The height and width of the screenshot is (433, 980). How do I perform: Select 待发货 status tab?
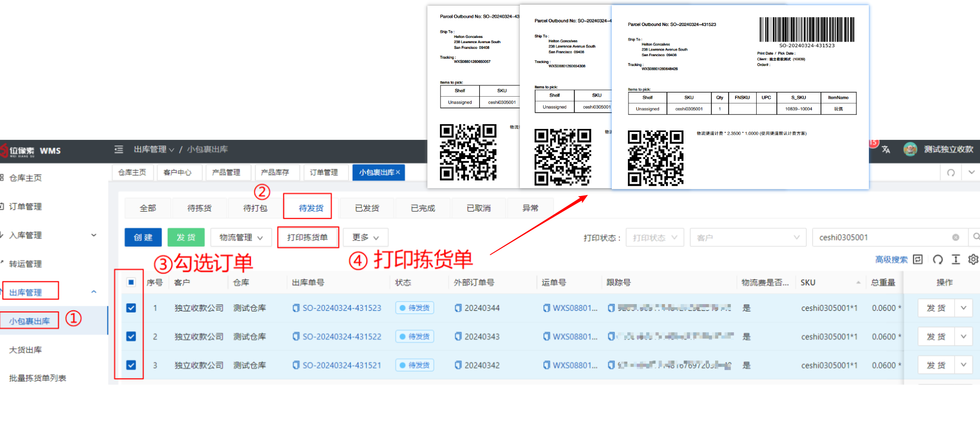coord(311,208)
